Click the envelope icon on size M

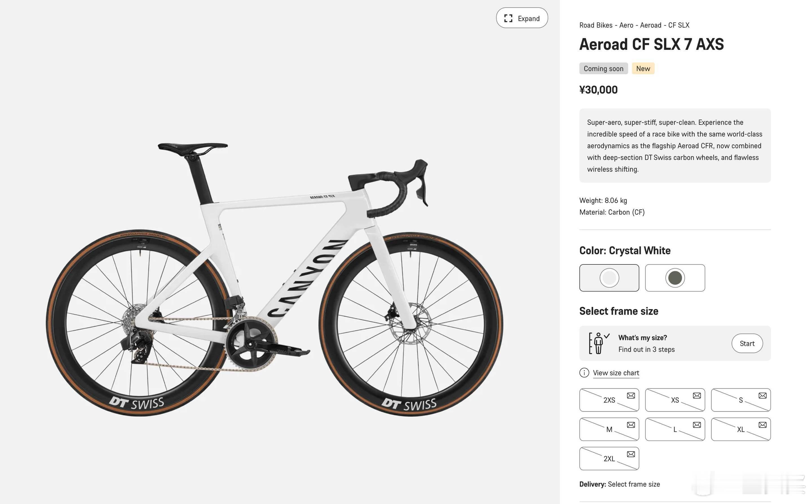pyautogui.click(x=631, y=425)
